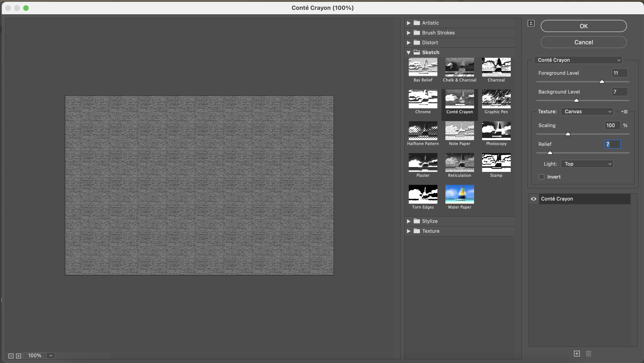Enable the Invert option
The height and width of the screenshot is (363, 644).
pos(542,177)
